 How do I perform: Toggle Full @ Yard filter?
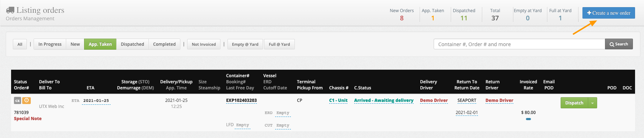(x=279, y=44)
